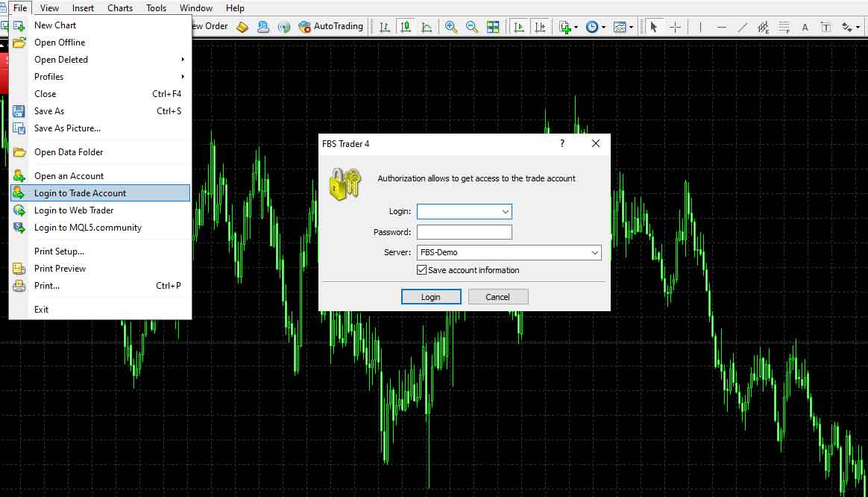Toggle chart shift icon
This screenshot has height=497, width=868.
(540, 27)
